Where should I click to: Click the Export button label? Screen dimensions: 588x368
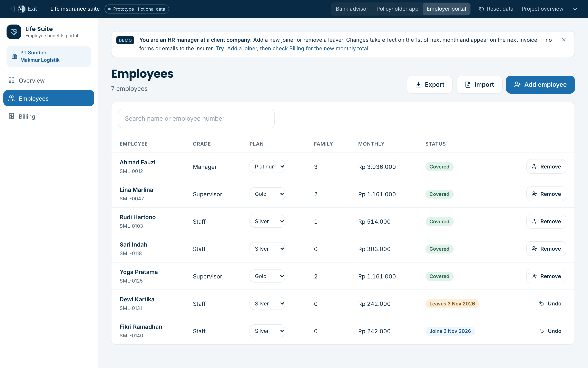434,85
